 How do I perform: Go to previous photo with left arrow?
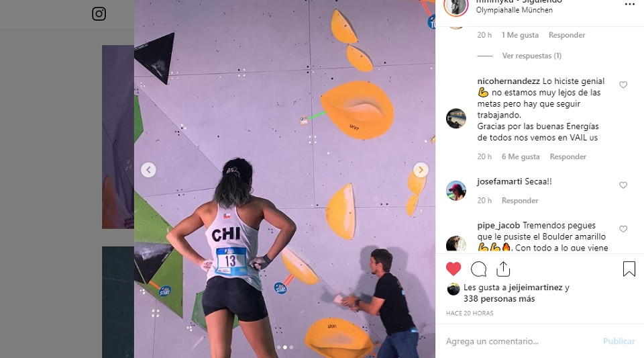coord(148,170)
